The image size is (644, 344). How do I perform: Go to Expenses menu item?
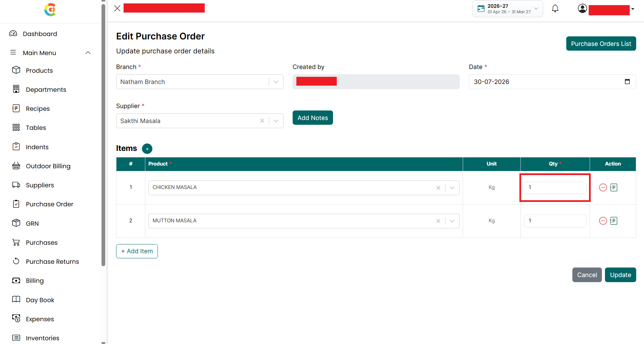[40, 319]
